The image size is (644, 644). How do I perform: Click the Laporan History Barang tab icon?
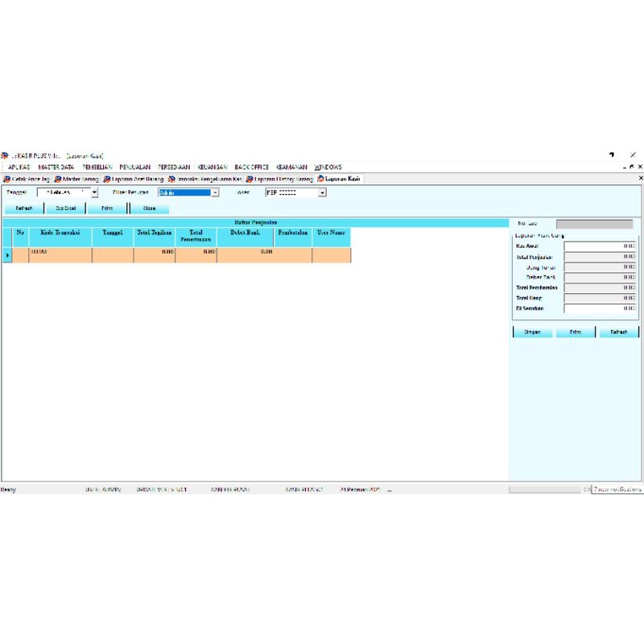250,179
